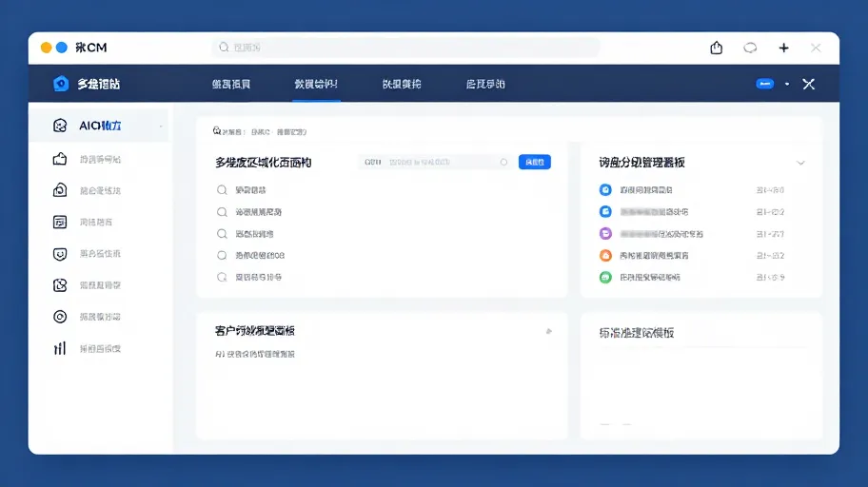Click the text label of the first search-list row
The image size is (868, 487).
pyautogui.click(x=250, y=190)
